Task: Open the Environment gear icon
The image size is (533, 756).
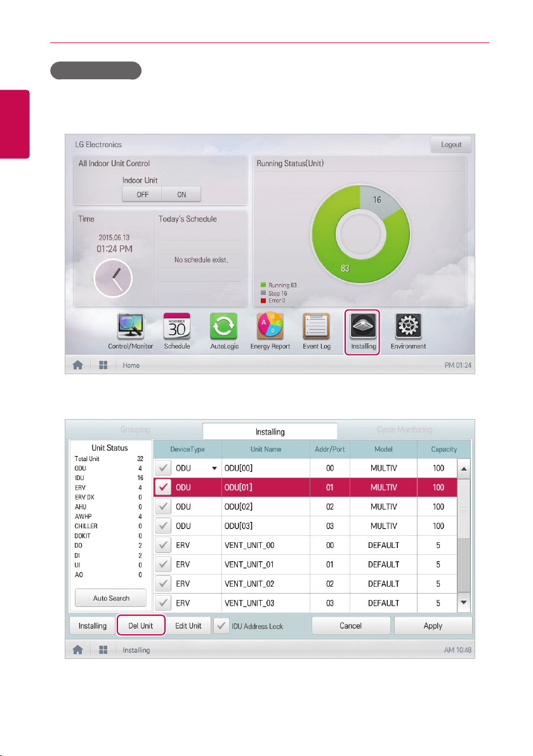Action: pos(409,326)
